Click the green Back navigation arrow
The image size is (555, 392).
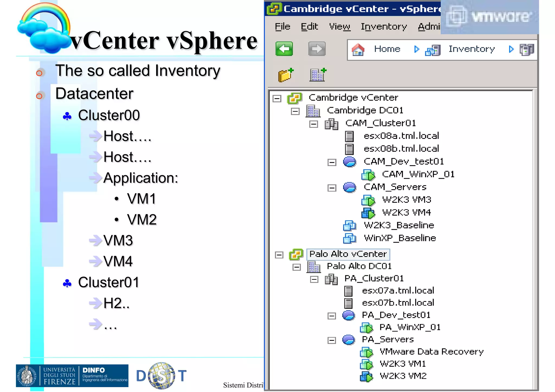click(284, 49)
